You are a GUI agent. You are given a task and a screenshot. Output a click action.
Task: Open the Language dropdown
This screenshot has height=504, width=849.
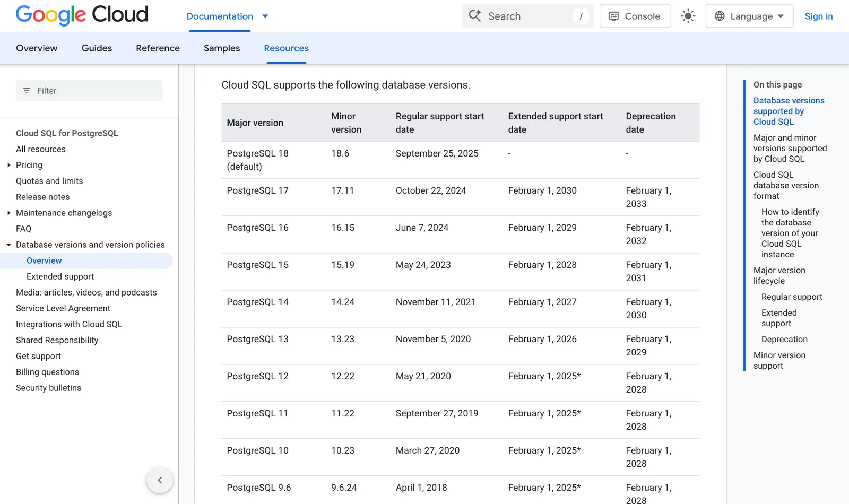click(749, 16)
